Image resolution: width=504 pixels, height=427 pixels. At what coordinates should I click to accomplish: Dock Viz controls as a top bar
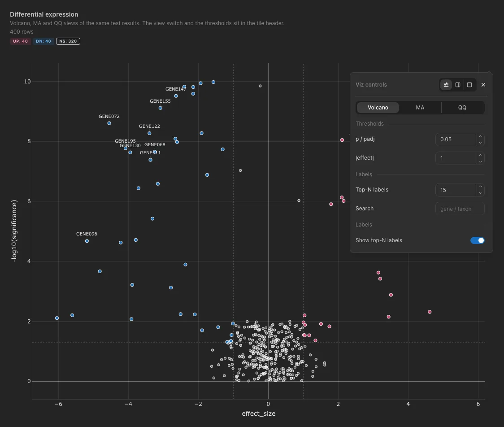(469, 85)
